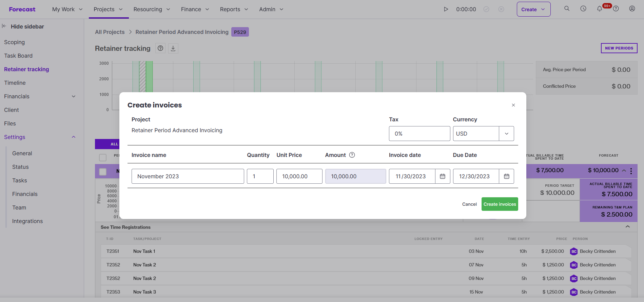
Task: Click the Invoice name field
Action: [188, 176]
